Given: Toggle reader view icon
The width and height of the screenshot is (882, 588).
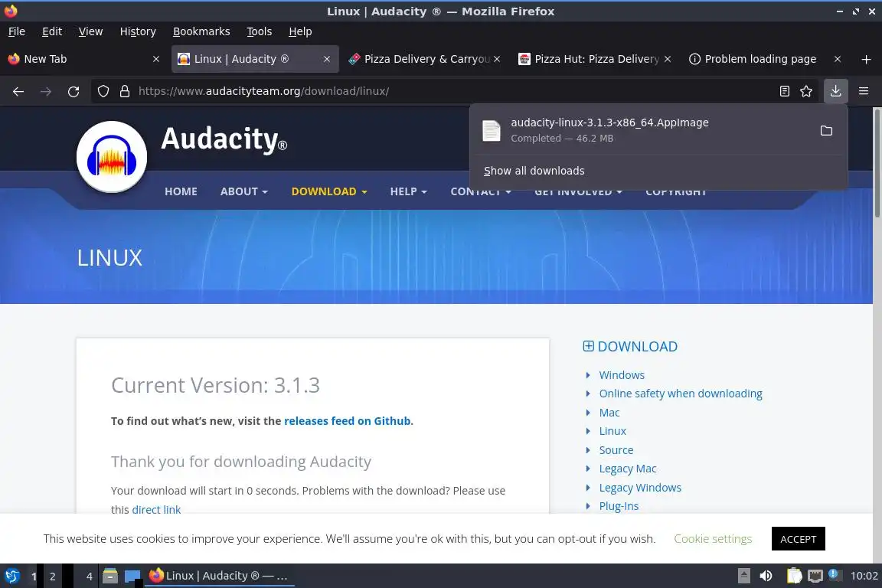Looking at the screenshot, I should pos(784,91).
